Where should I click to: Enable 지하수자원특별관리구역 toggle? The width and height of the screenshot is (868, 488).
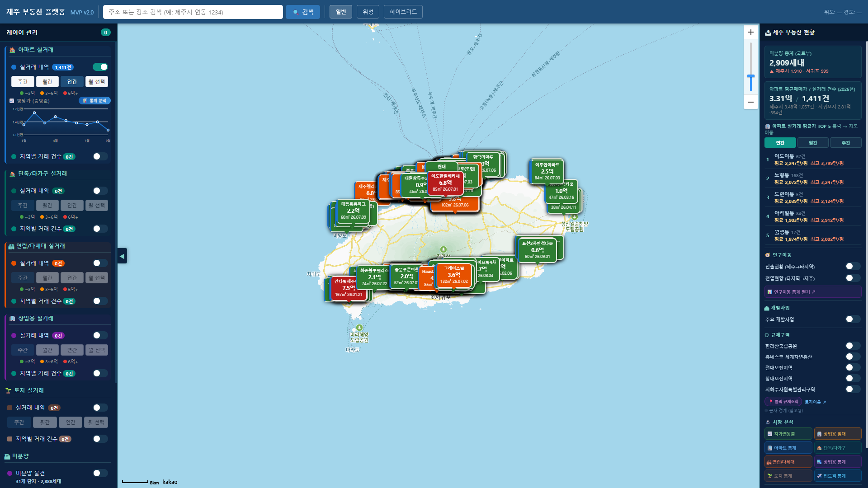click(x=853, y=389)
